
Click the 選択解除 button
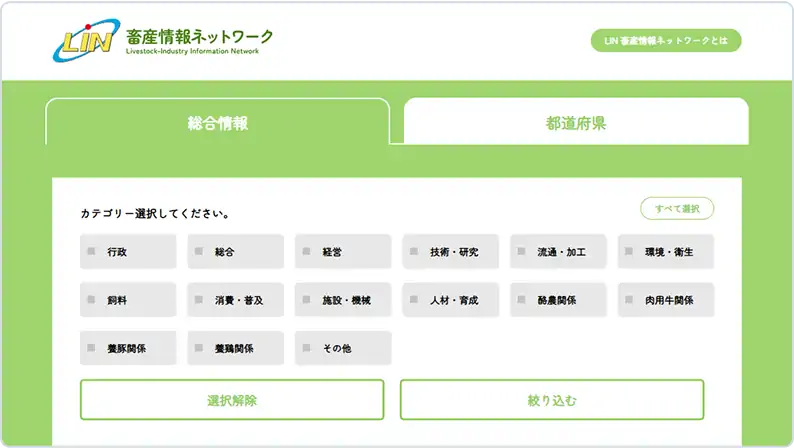coord(232,400)
